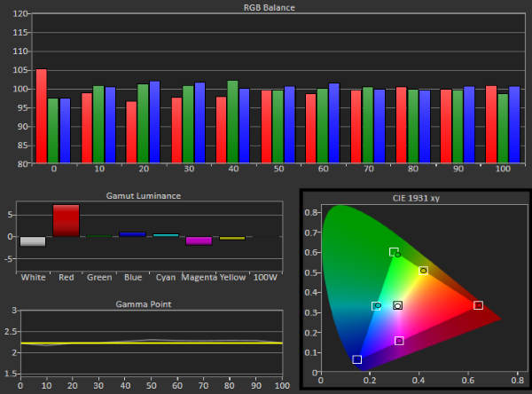The height and width of the screenshot is (394, 532).
Task: Click the Cyan bar in Gamut Luminance
Action: point(166,235)
